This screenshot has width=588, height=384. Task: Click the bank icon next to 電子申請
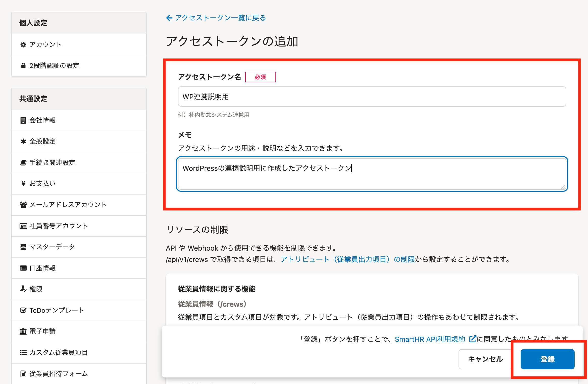coord(23,331)
